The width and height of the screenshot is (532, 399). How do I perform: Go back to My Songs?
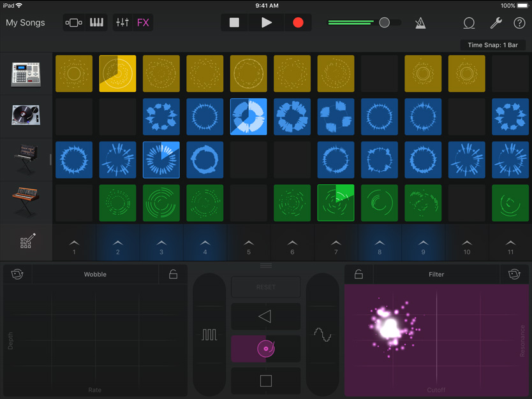coord(26,23)
